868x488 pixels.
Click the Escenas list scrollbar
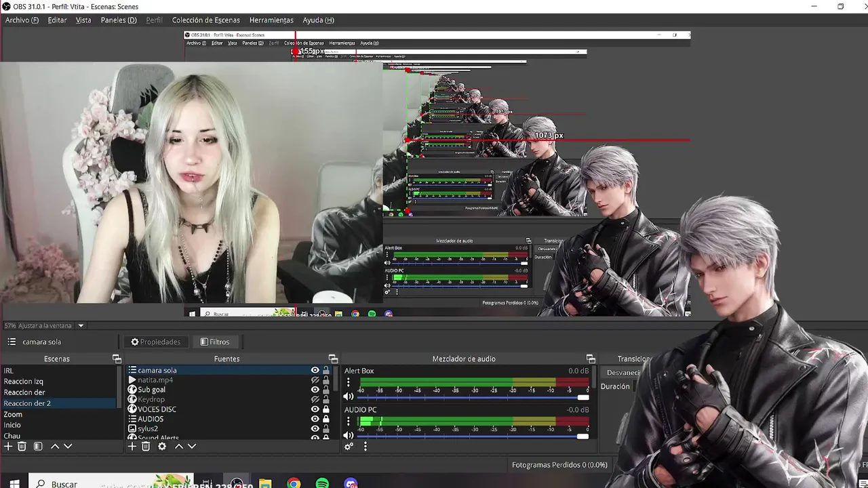tap(120, 386)
